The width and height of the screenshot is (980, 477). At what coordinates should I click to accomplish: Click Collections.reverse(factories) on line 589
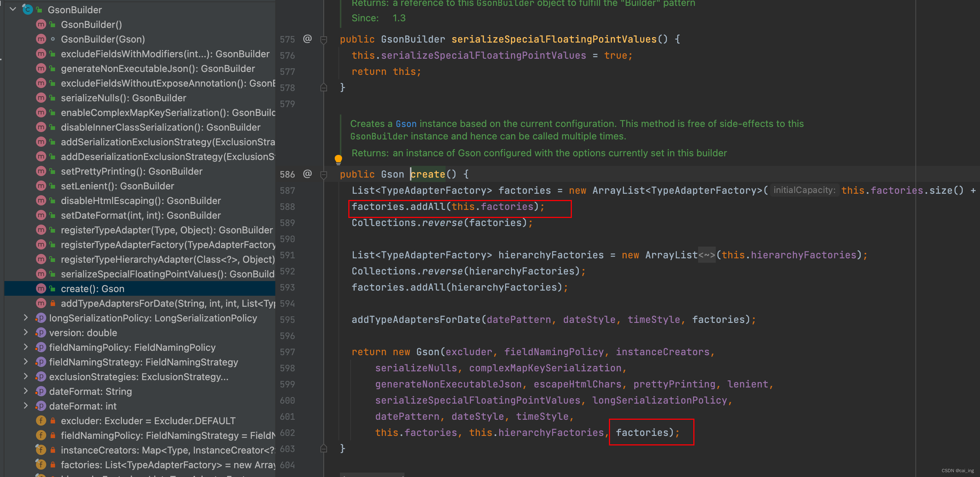click(442, 222)
